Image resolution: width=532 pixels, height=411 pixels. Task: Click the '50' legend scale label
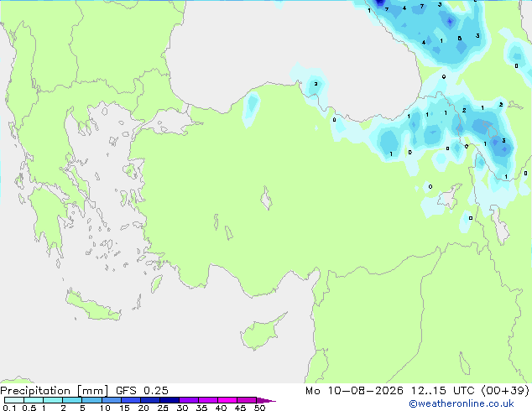259,408
